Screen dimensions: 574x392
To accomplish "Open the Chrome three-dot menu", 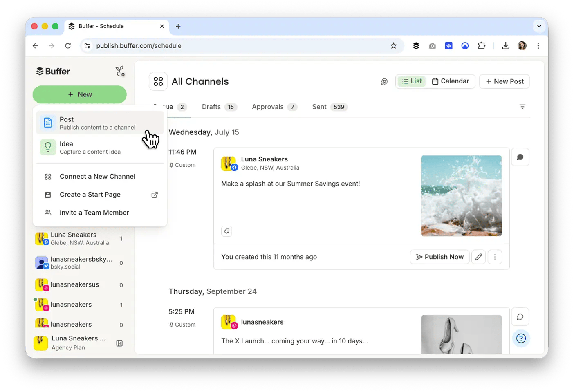I will (x=538, y=46).
